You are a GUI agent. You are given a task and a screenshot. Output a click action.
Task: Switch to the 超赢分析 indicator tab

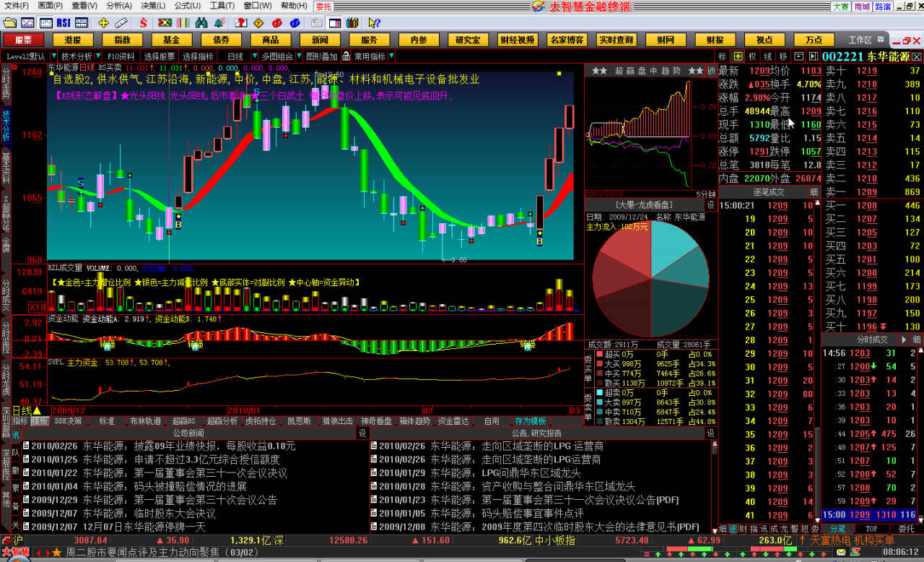[x=222, y=421]
